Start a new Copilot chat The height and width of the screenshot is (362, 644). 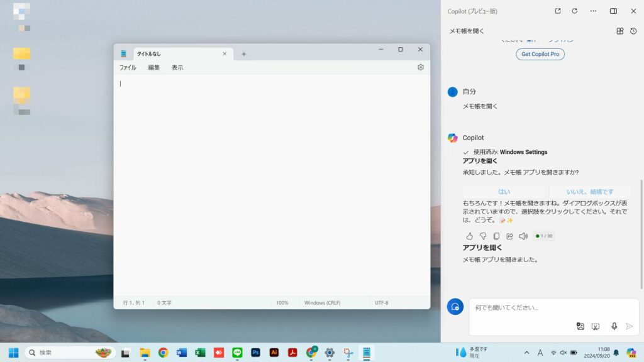[x=619, y=30]
